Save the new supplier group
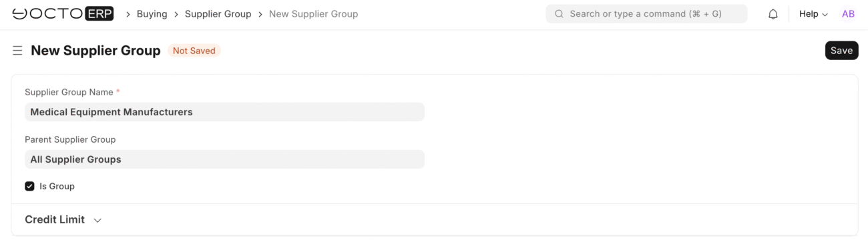The width and height of the screenshot is (868, 240). 841,51
